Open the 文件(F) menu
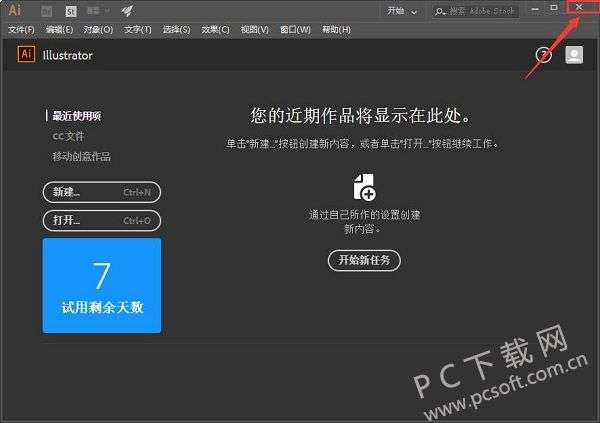 (x=21, y=29)
